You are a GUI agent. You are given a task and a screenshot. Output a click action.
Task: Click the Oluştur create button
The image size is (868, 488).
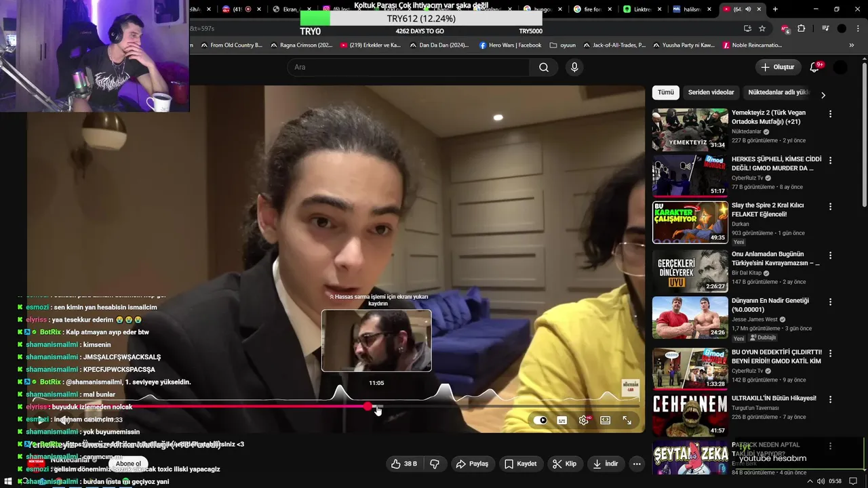click(x=778, y=67)
